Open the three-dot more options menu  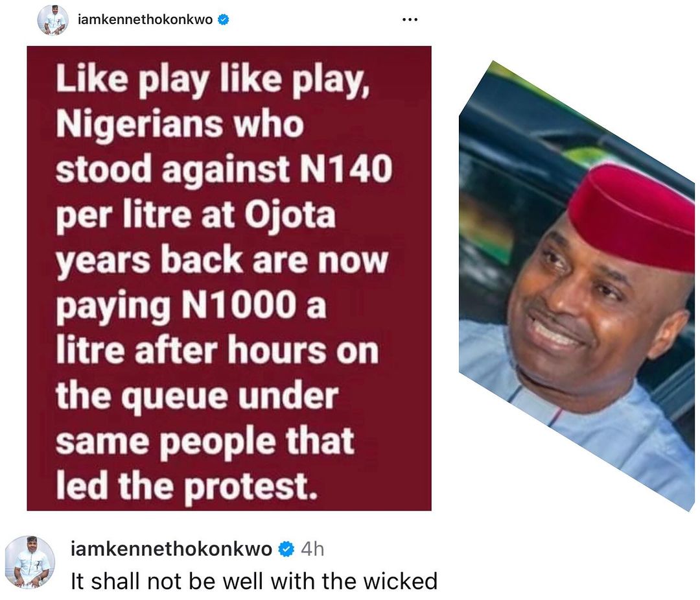click(x=410, y=19)
